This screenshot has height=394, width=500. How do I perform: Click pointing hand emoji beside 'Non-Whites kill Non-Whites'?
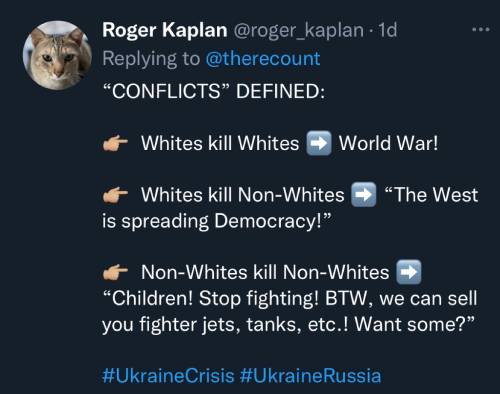115,273
